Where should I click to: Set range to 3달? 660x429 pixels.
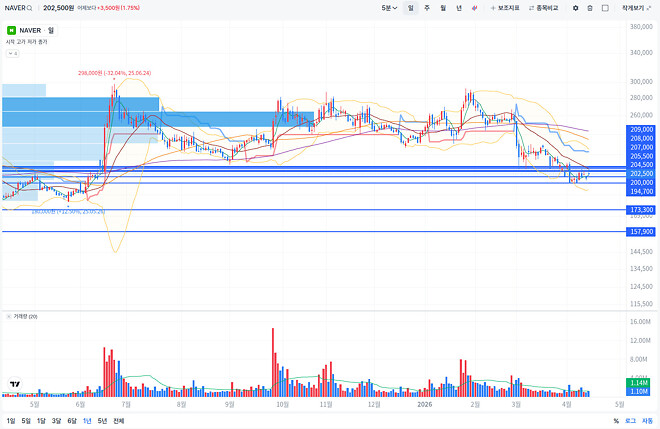(x=56, y=421)
